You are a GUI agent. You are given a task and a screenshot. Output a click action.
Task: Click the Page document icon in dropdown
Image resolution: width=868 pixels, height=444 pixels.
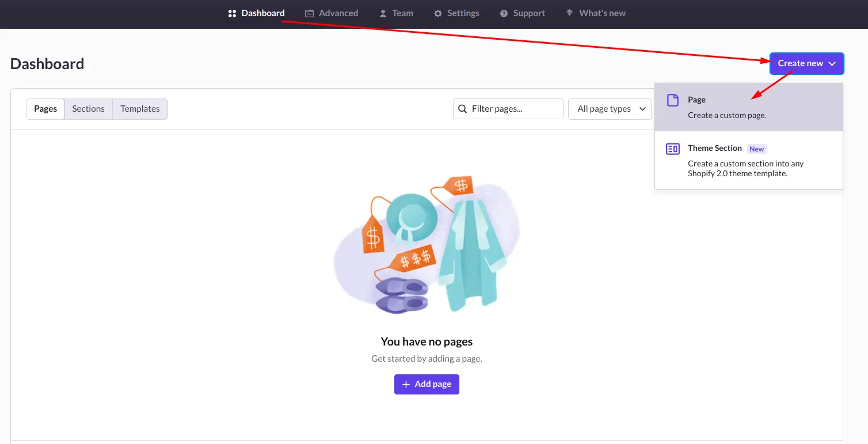672,100
